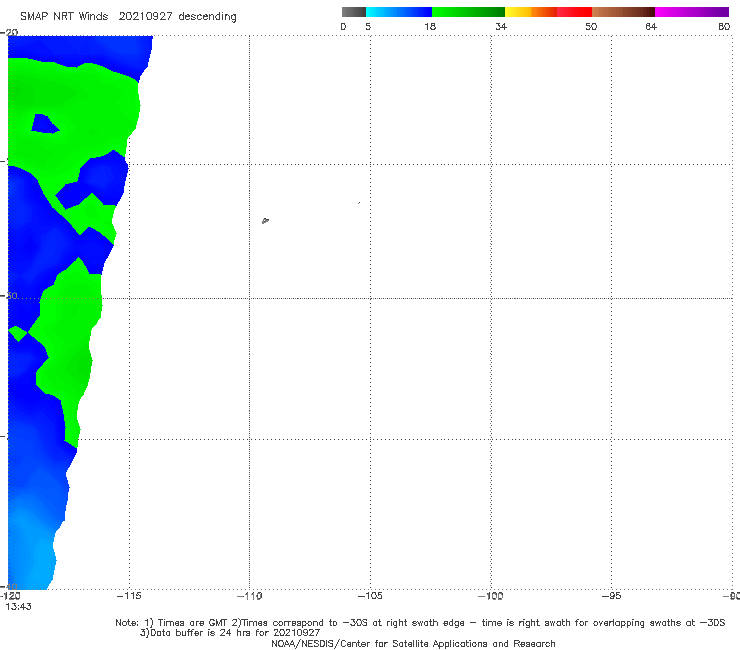The width and height of the screenshot is (740, 650).
Task: Click the longitude label "-115"
Action: click(129, 596)
